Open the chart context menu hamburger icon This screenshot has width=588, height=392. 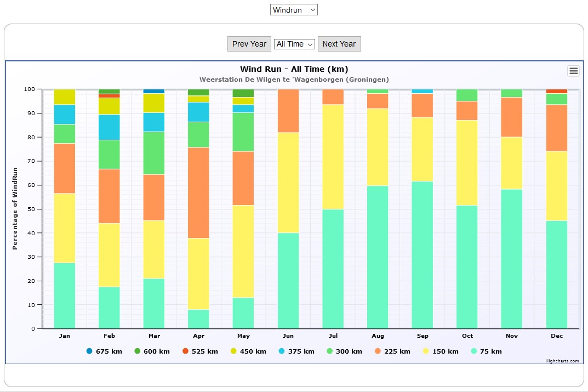(573, 71)
